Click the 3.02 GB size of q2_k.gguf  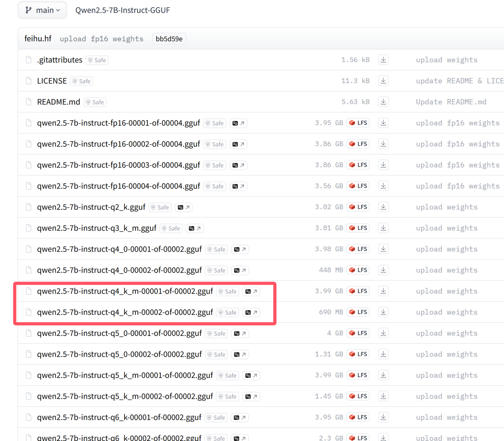(x=329, y=207)
